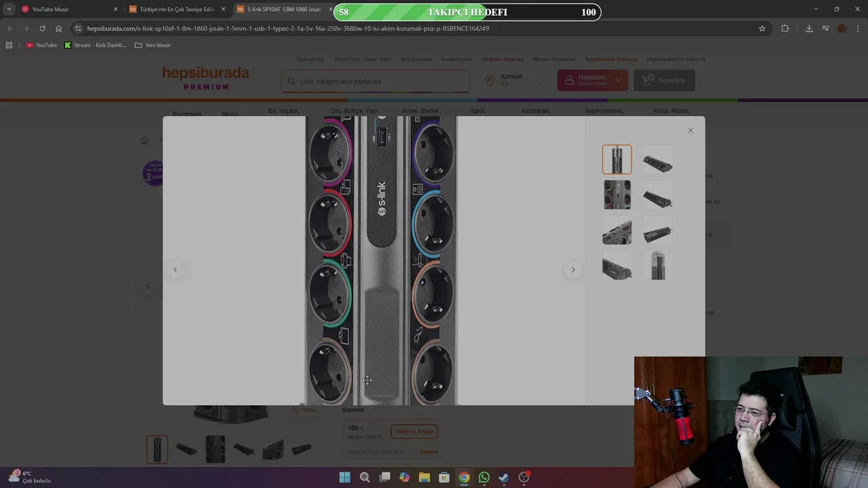This screenshot has height=488, width=868.
Task: Select third-row right power strip thumbnail
Action: click(658, 230)
